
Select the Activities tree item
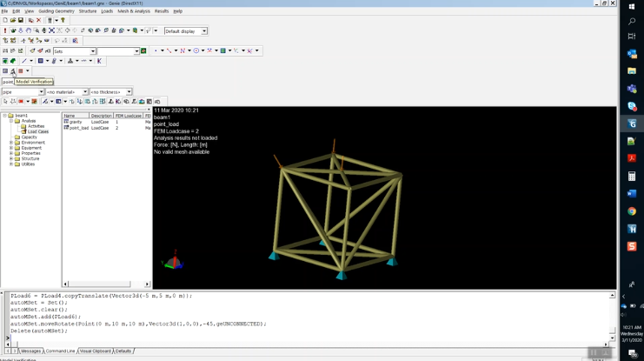coord(37,126)
